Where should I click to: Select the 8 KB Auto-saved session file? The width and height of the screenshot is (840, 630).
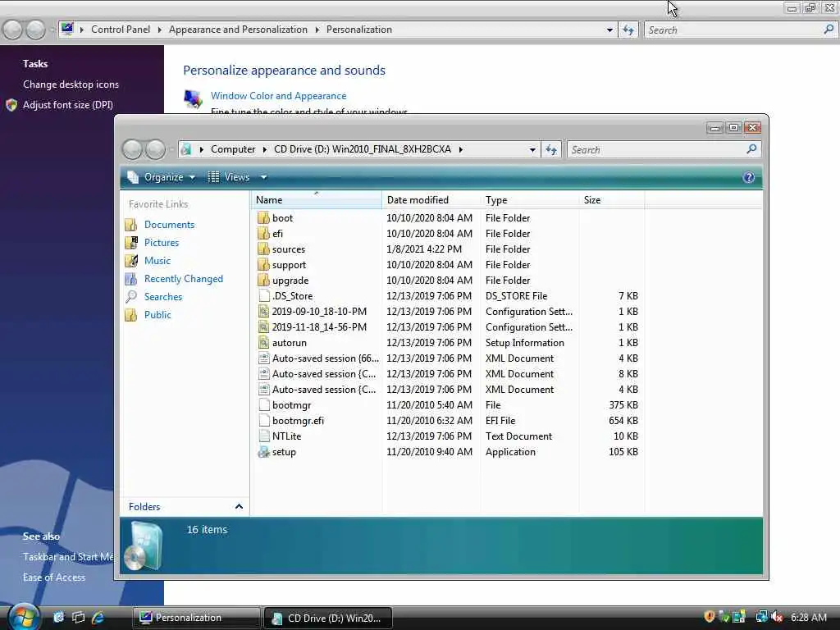click(x=323, y=373)
